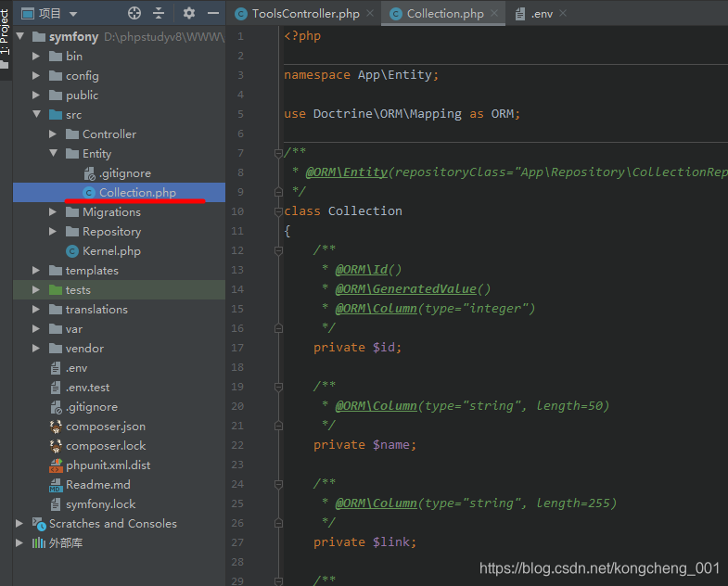728x586 pixels.
Task: Select Collection.php in the project tree
Action: [120, 192]
